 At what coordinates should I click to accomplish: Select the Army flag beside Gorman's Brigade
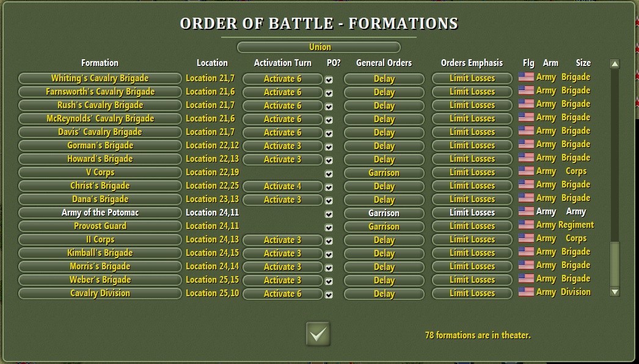click(x=525, y=145)
